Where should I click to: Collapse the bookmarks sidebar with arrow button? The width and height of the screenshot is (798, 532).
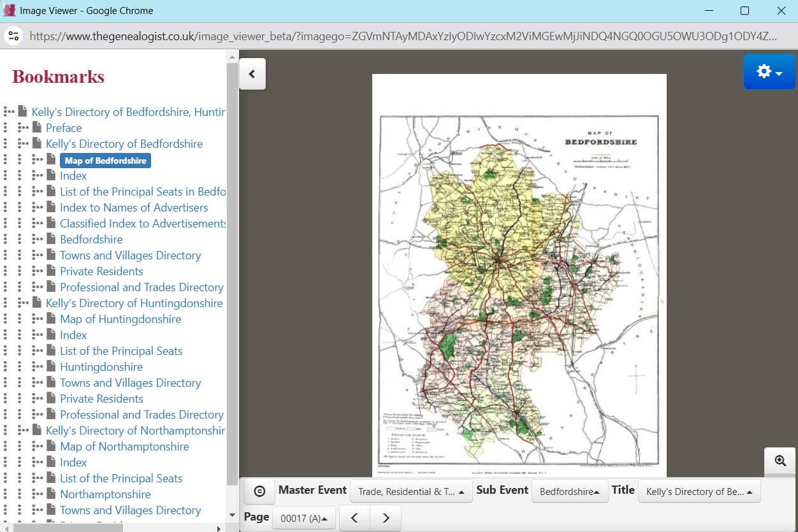[x=252, y=74]
